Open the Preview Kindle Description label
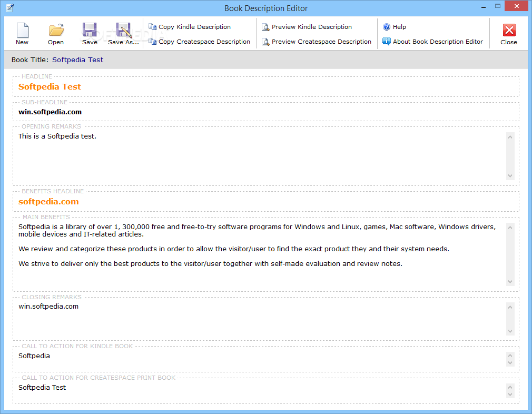Image resolution: width=532 pixels, height=414 pixels. coord(311,27)
